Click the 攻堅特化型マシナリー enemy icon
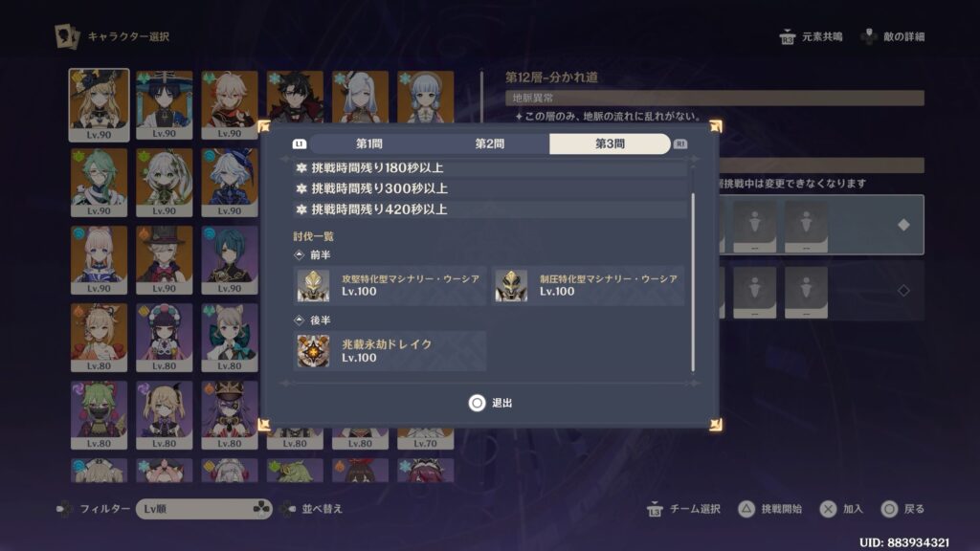 313,285
